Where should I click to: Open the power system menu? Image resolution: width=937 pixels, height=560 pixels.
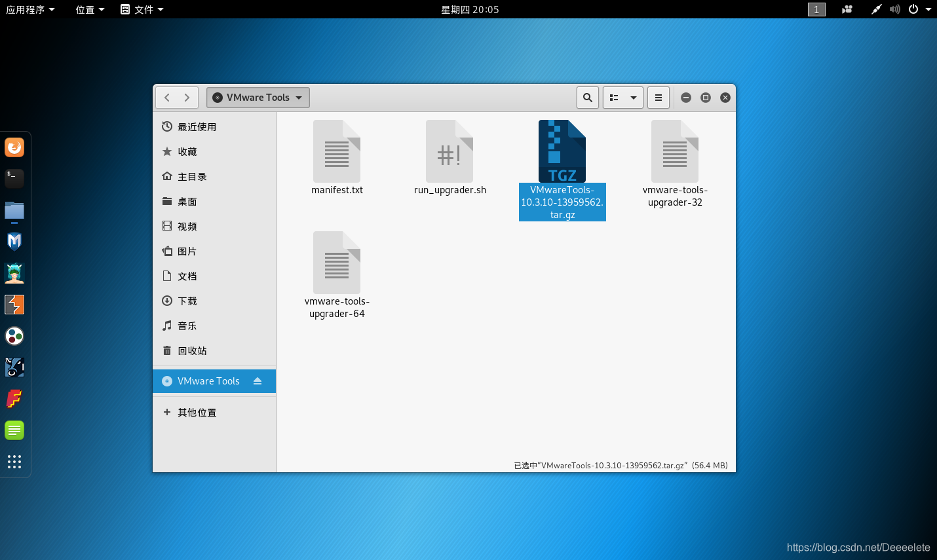(x=913, y=9)
